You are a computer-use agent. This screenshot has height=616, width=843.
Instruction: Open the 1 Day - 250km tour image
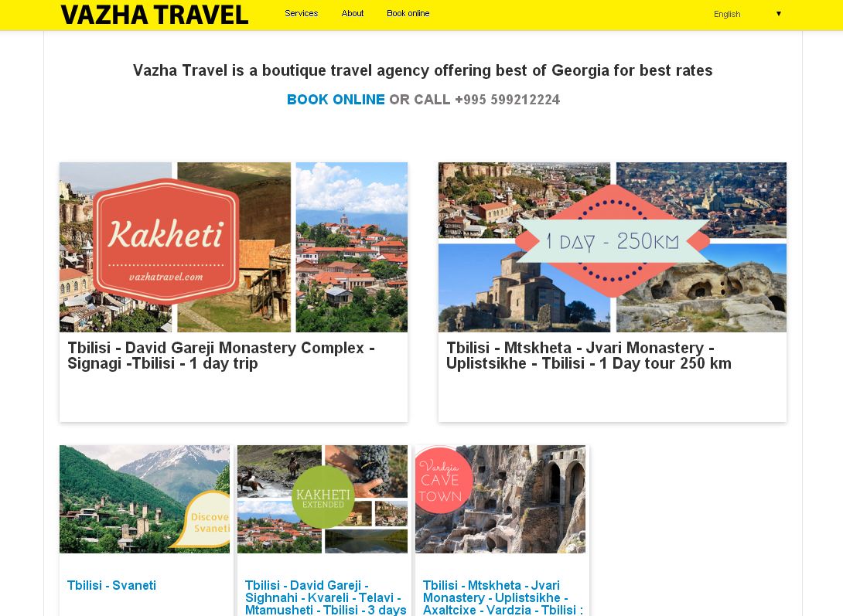click(613, 247)
